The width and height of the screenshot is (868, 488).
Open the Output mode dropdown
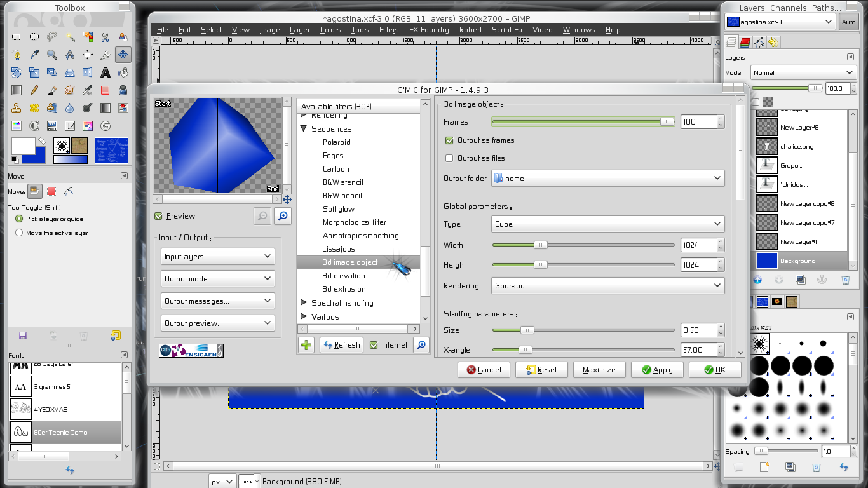tap(217, 279)
